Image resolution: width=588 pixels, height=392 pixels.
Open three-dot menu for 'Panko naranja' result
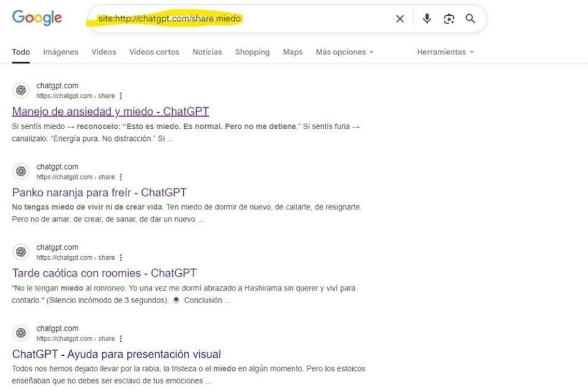coord(121,177)
